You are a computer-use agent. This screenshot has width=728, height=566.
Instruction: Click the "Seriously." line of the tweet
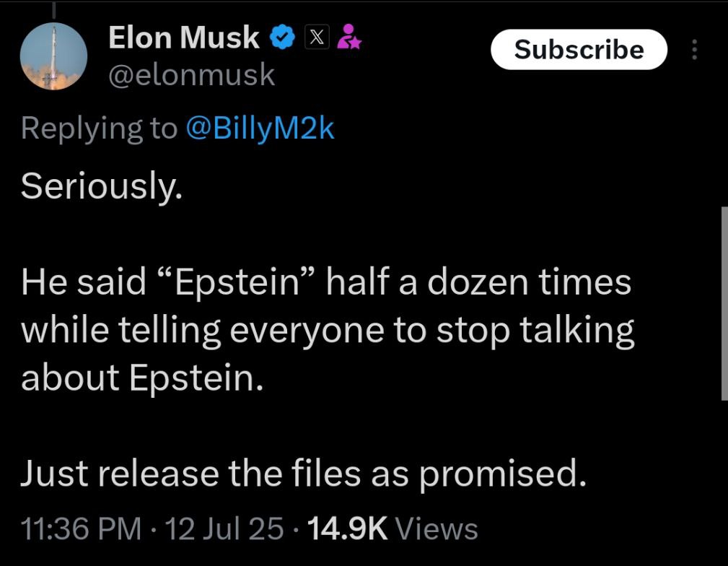click(102, 186)
